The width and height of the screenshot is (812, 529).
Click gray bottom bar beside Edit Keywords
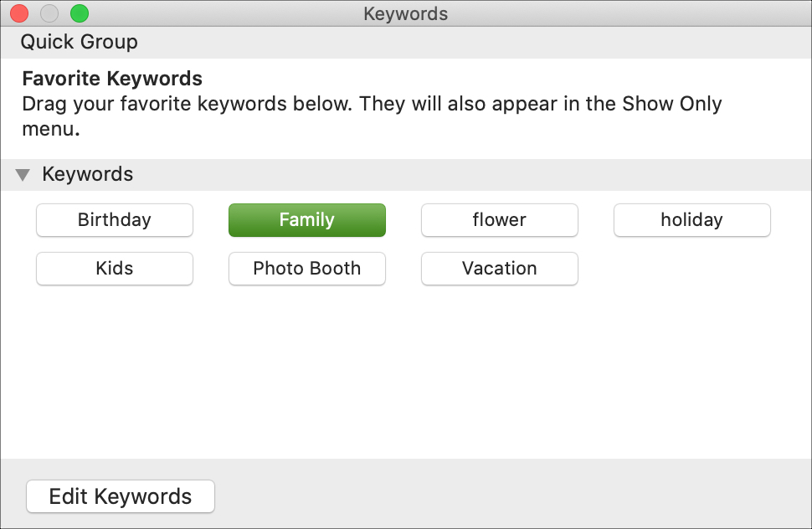click(x=512, y=496)
